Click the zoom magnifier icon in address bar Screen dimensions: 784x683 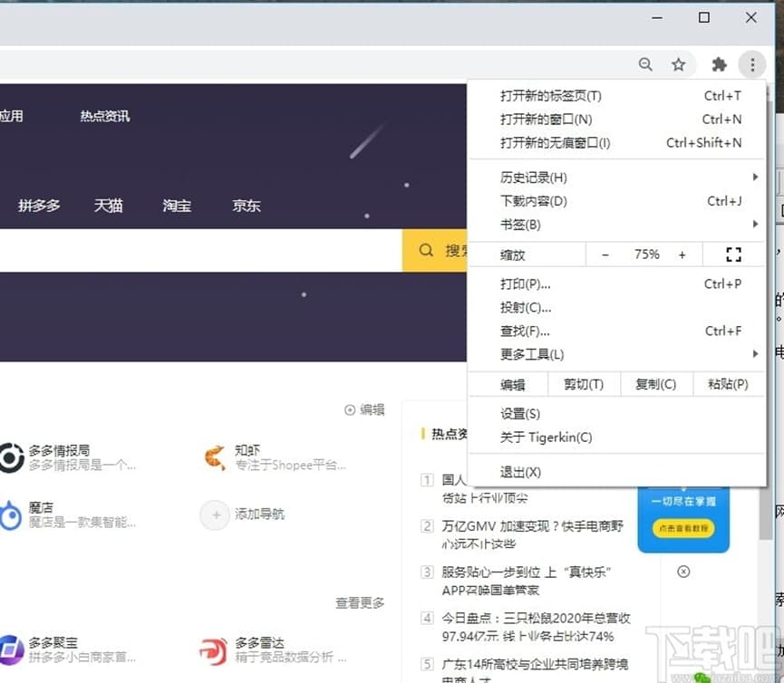pyautogui.click(x=645, y=64)
